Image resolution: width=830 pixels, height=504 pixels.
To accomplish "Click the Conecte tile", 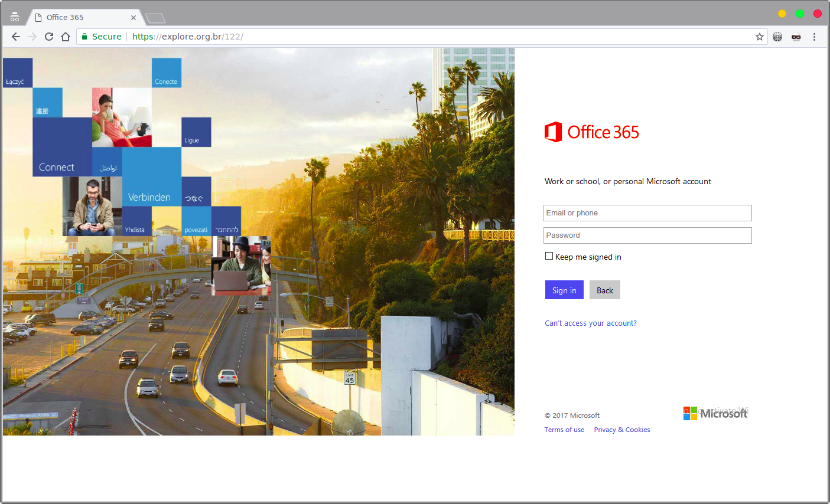I will pyautogui.click(x=167, y=73).
